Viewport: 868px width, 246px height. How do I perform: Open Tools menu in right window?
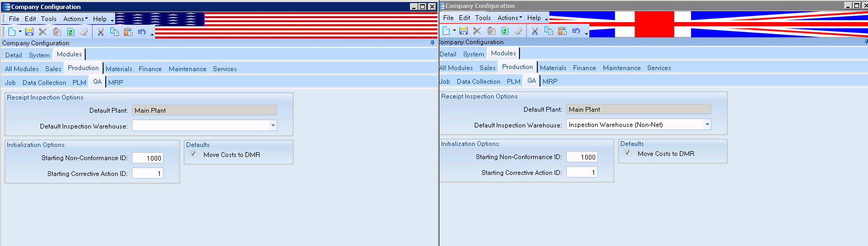coord(483,17)
